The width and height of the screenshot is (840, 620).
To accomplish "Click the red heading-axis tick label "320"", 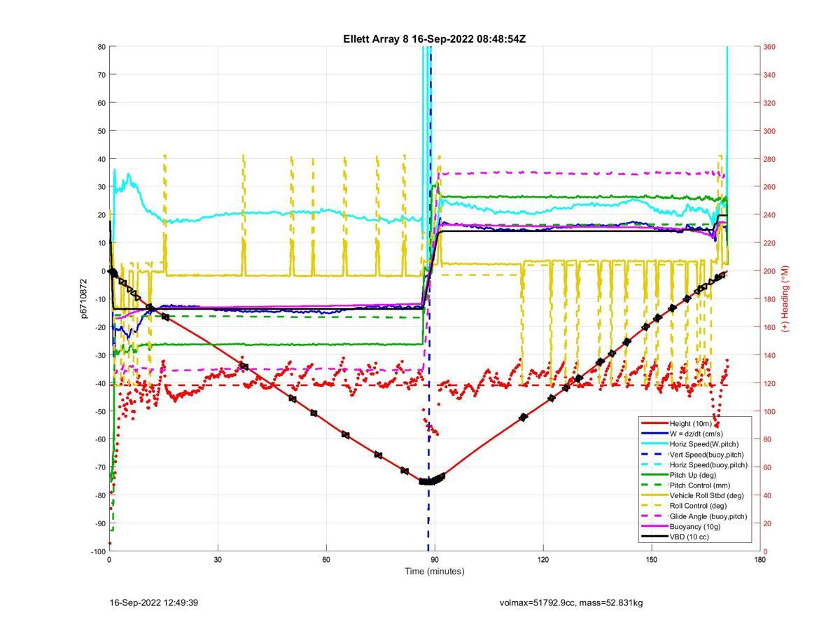I will click(769, 103).
